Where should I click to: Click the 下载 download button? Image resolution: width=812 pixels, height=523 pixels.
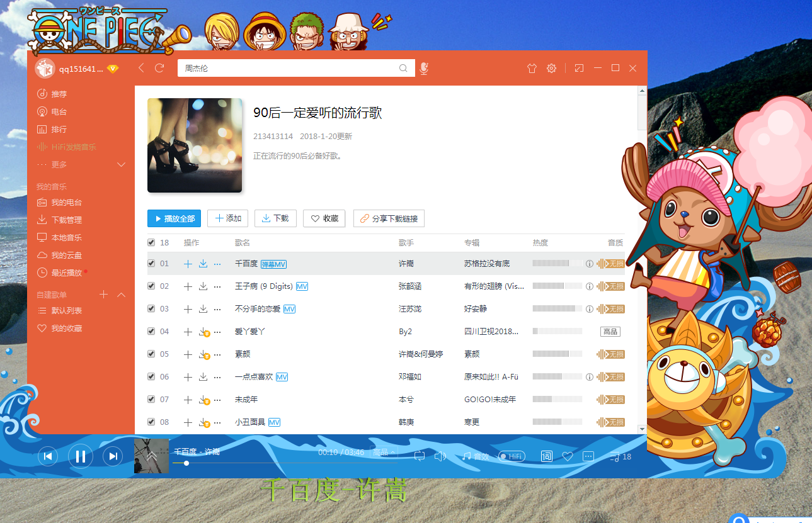(x=275, y=218)
